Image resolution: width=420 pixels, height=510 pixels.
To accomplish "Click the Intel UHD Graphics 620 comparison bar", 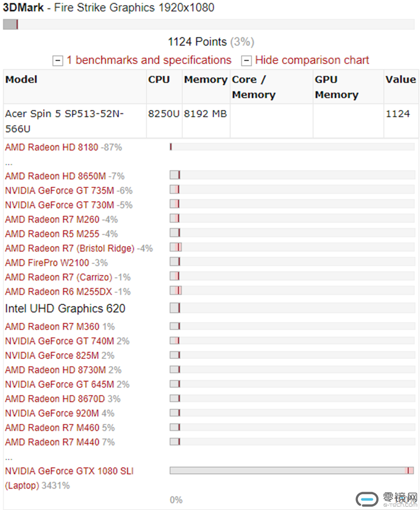I will click(x=292, y=308).
